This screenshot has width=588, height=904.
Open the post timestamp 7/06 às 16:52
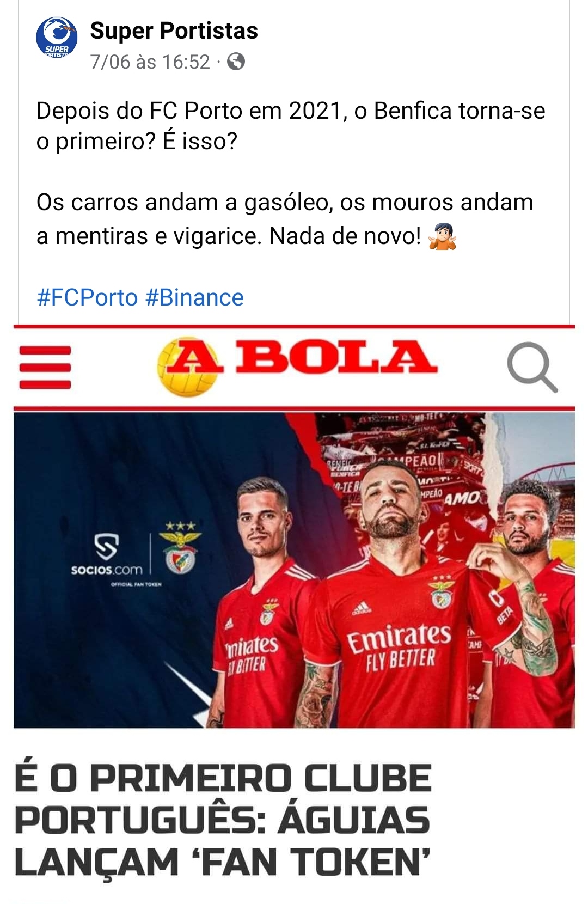click(150, 62)
